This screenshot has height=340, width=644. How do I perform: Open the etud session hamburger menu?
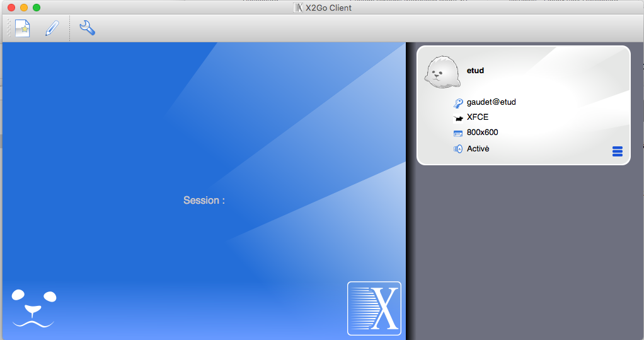tap(617, 151)
